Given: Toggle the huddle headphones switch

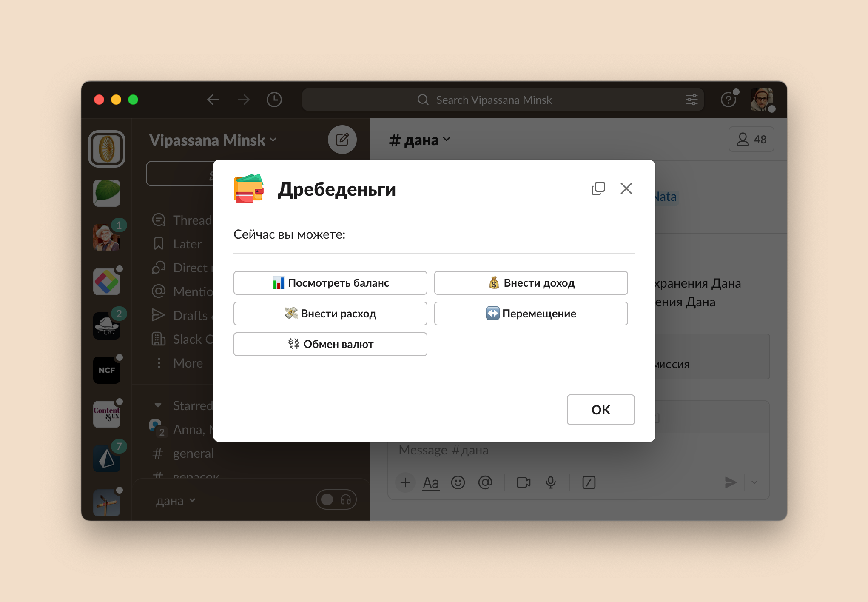Looking at the screenshot, I should 336,499.
